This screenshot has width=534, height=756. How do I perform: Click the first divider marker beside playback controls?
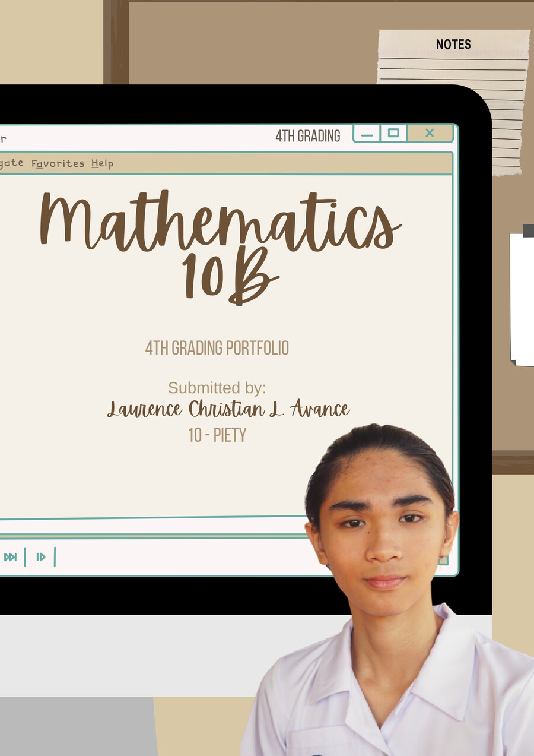point(25,557)
